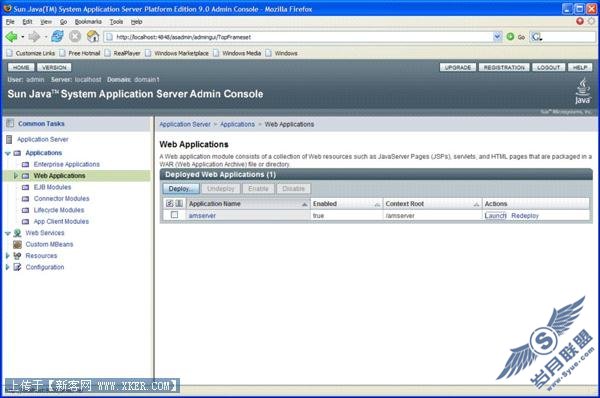Go back with the green Back arrow
Viewport: 600px width, 398px height.
point(11,37)
